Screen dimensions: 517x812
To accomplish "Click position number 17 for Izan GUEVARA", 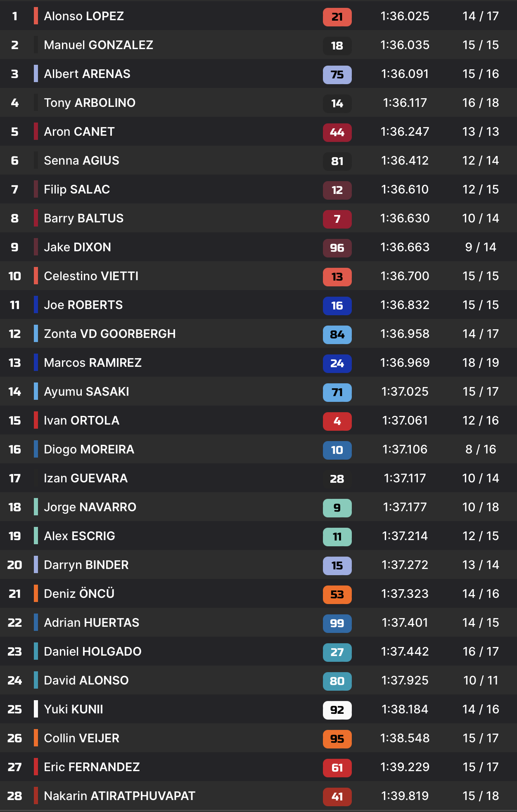I will click(x=15, y=478).
